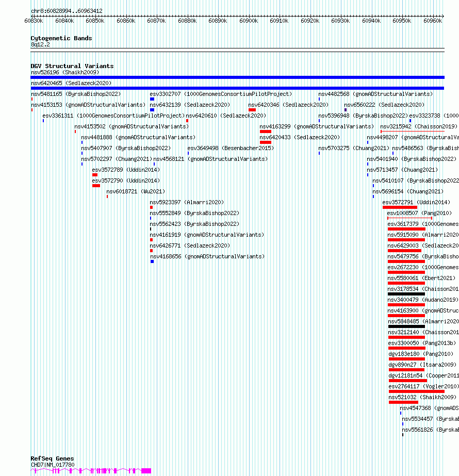
Task: Select nsv4482568 (gnomADStructuralVariants) label
Action: [x=375, y=94]
